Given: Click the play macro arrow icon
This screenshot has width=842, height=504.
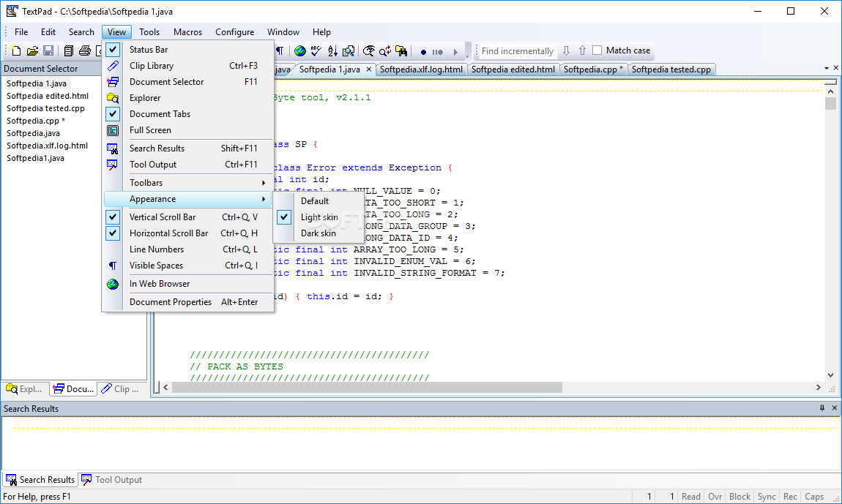Looking at the screenshot, I should (455, 52).
